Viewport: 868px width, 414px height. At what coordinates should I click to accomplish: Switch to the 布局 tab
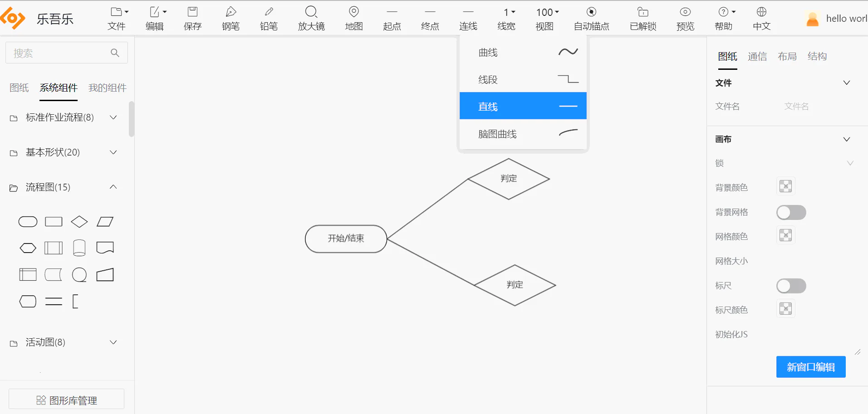coord(787,56)
